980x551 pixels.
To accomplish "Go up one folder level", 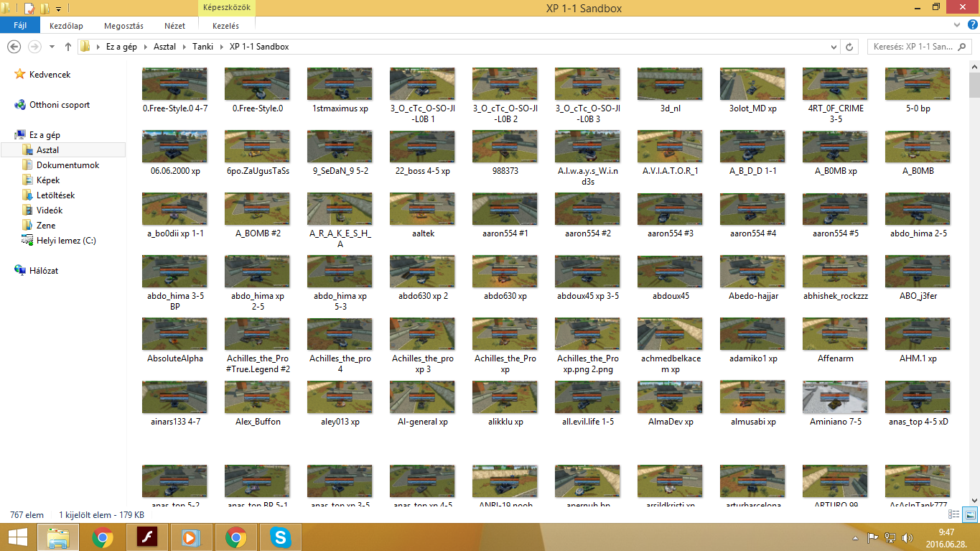I will click(68, 47).
